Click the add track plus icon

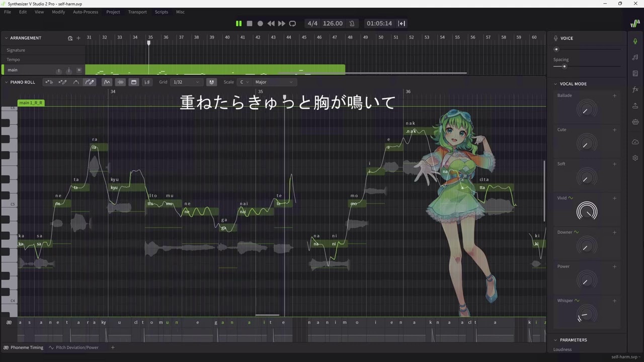click(x=78, y=38)
